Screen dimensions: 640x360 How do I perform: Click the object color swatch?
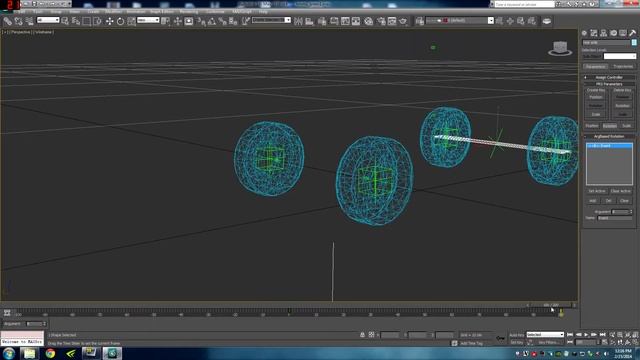634,42
